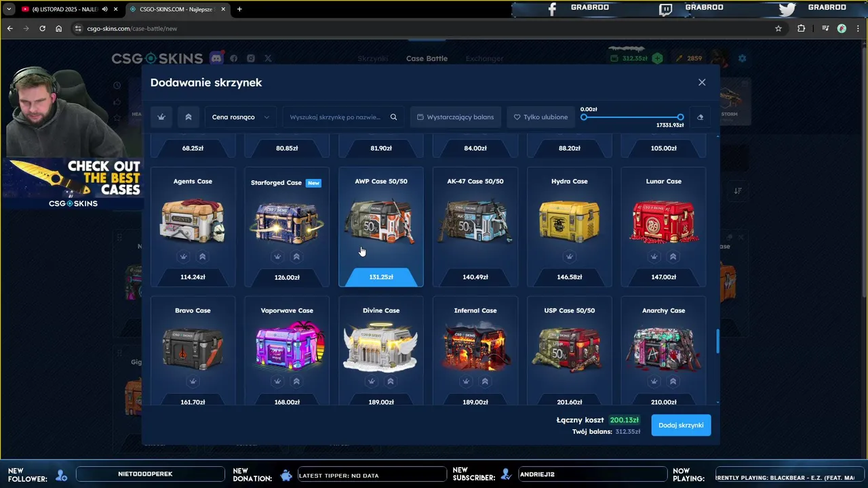Open the Exchanger nav item
The height and width of the screenshot is (488, 868).
pyautogui.click(x=485, y=58)
